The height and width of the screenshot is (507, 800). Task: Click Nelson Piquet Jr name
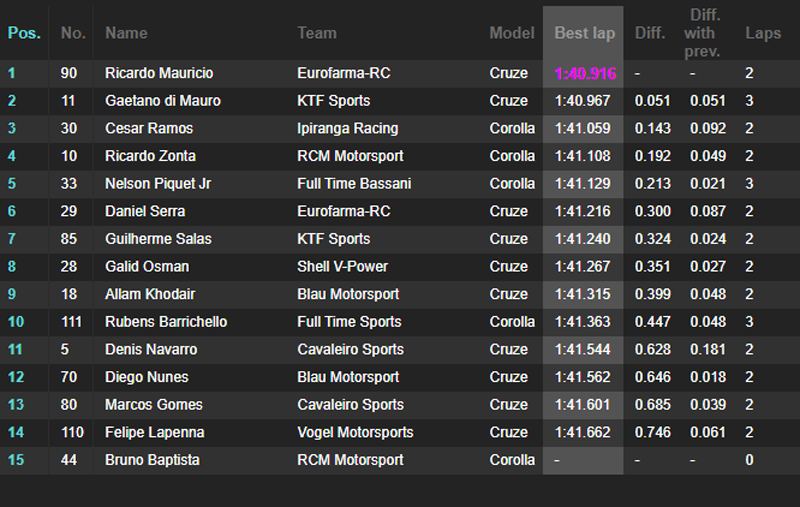point(158,184)
